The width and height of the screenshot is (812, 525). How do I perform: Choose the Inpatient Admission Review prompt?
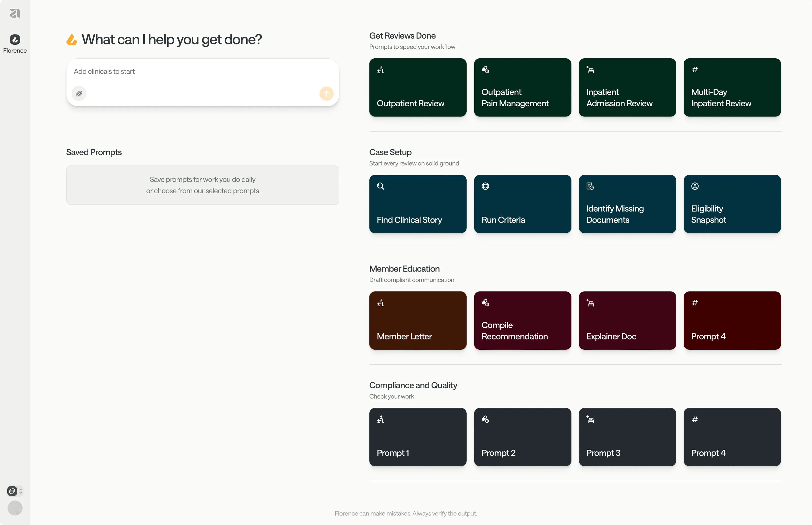pyautogui.click(x=627, y=87)
